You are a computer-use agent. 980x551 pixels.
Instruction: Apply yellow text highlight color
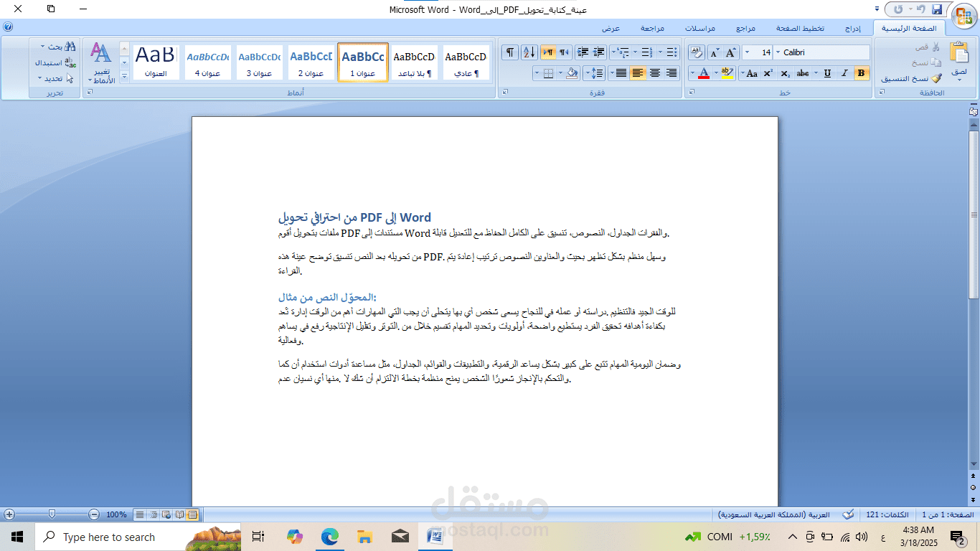727,73
